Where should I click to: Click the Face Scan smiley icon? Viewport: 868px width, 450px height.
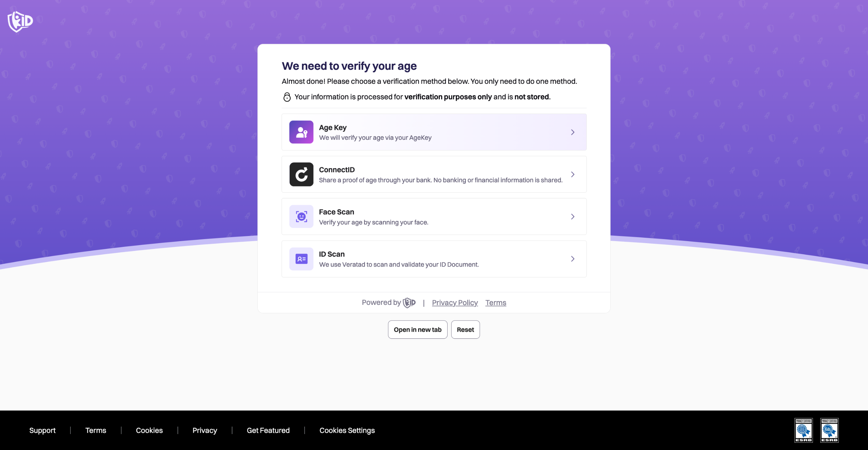[x=301, y=216]
